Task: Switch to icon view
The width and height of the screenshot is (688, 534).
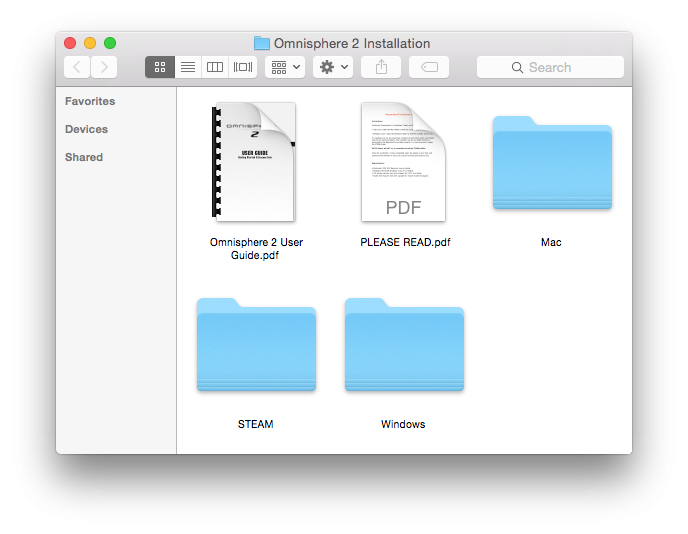Action: 160,67
